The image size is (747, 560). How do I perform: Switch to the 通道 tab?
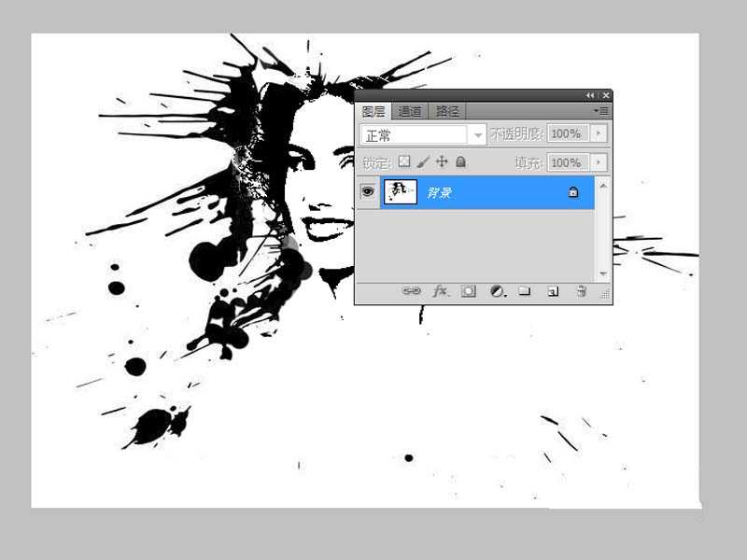click(410, 111)
